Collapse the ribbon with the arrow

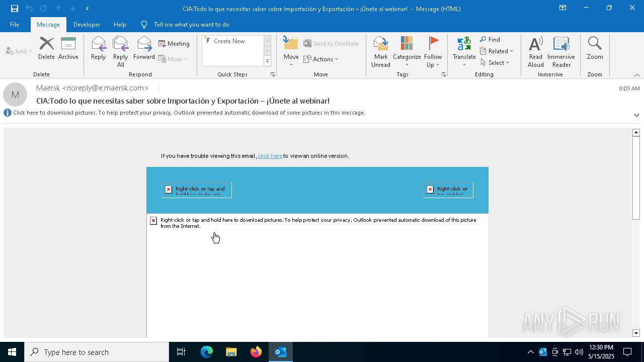pyautogui.click(x=637, y=75)
